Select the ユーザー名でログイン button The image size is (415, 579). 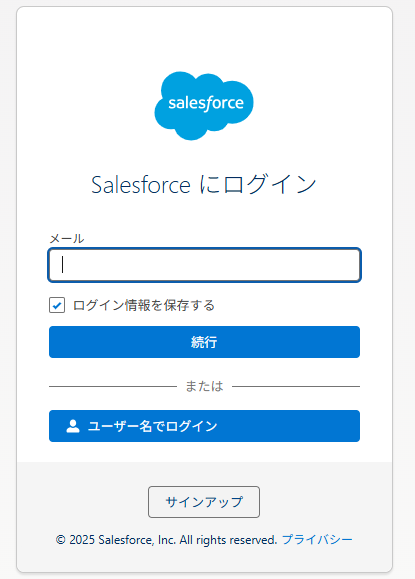(x=204, y=426)
